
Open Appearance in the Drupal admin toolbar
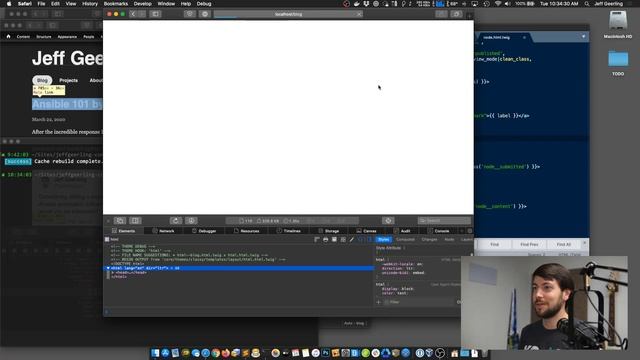(x=67, y=37)
